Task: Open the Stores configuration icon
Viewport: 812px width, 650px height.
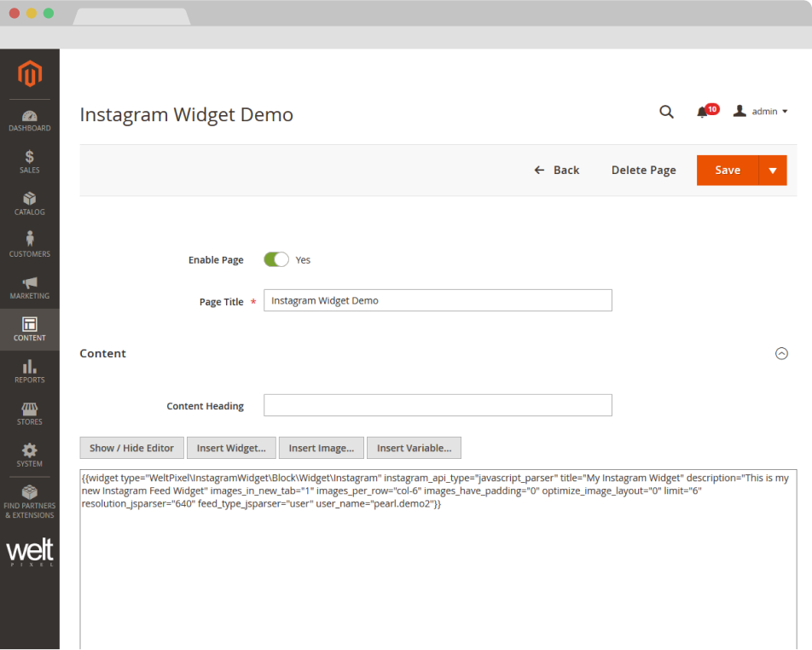Action: (29, 410)
